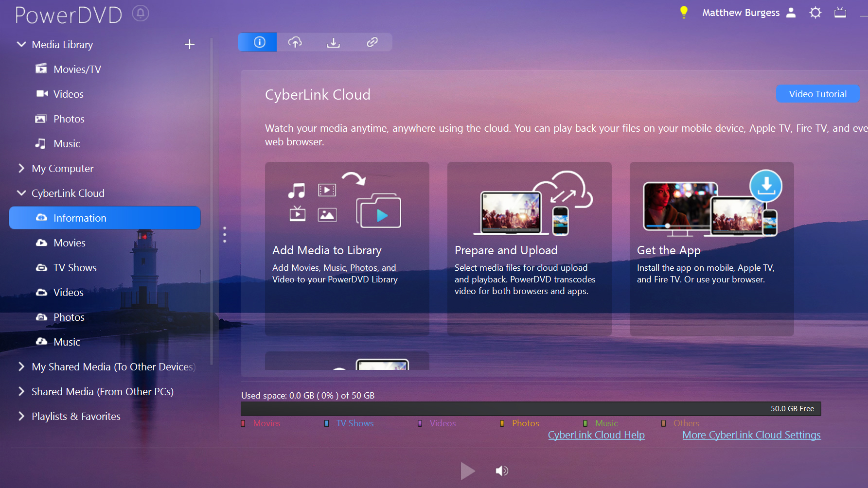Expand Shared Media (From Other PCs)
This screenshot has width=868, height=488.
(x=21, y=391)
